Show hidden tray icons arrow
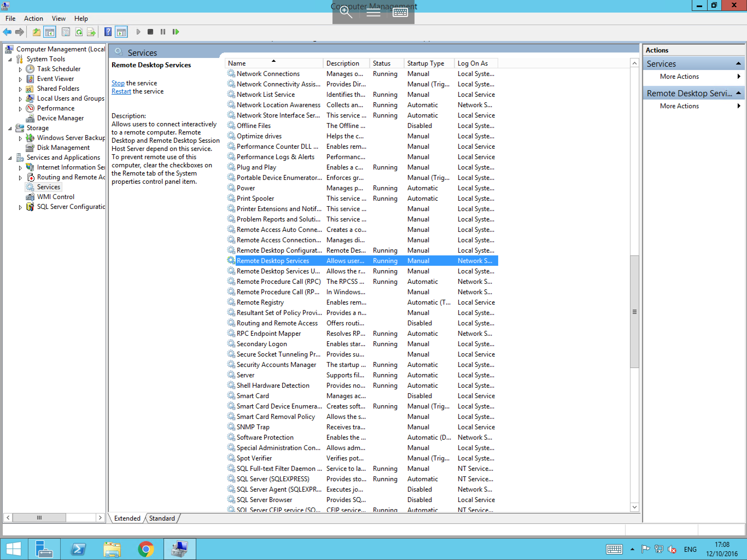Image resolution: width=747 pixels, height=560 pixels. (632, 549)
